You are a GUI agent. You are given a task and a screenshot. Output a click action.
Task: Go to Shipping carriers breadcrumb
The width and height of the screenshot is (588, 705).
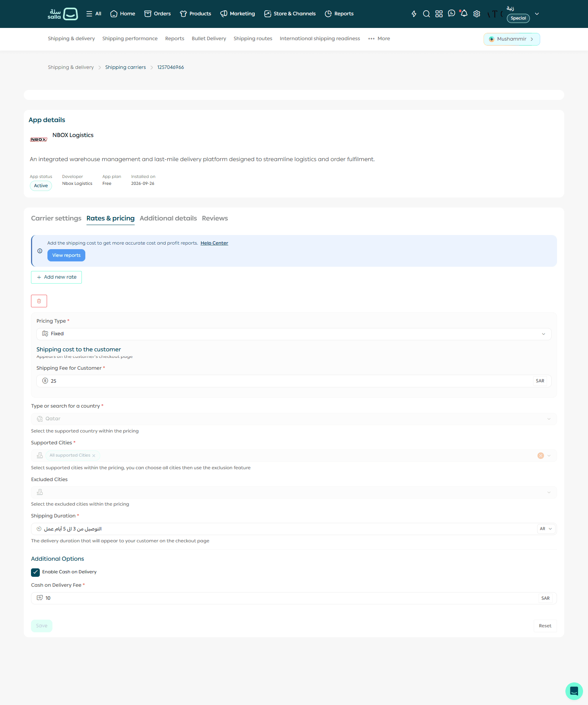pos(125,67)
